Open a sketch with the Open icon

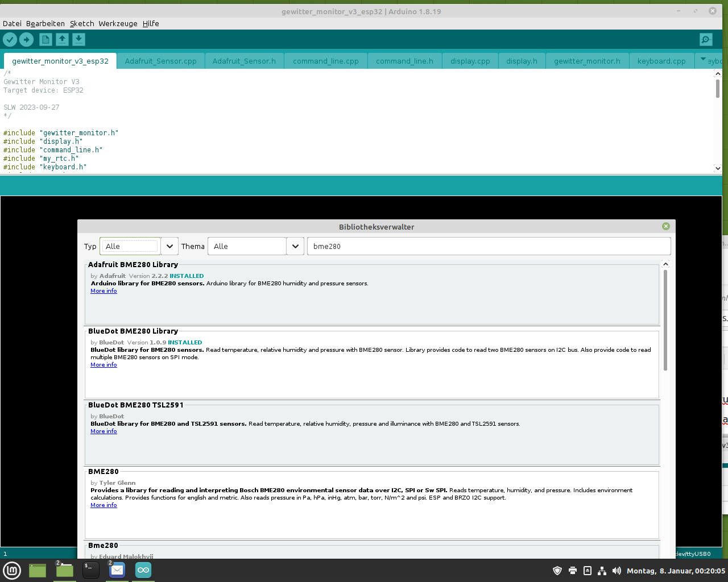(62, 39)
